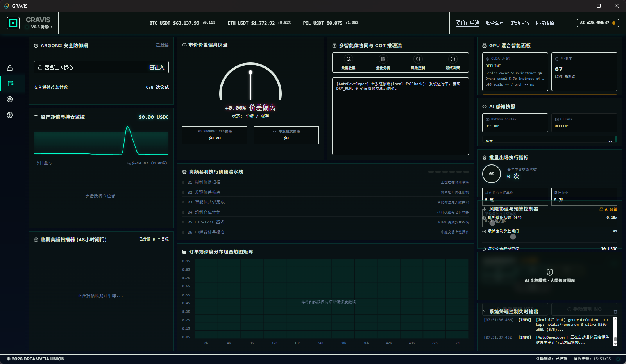This screenshot has height=364, width=626.
Task: Adjust the 最低套利价差闸门 slider handle
Action: click(513, 236)
